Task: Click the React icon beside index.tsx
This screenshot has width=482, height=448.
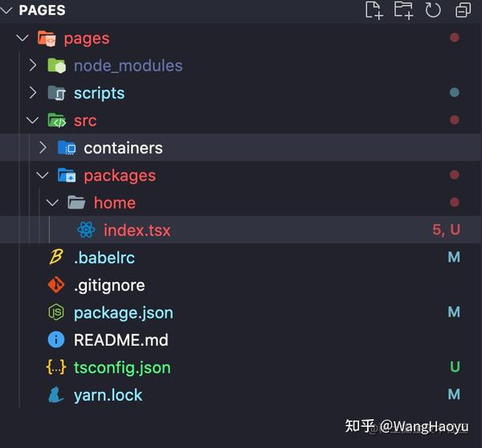Action: point(86,230)
